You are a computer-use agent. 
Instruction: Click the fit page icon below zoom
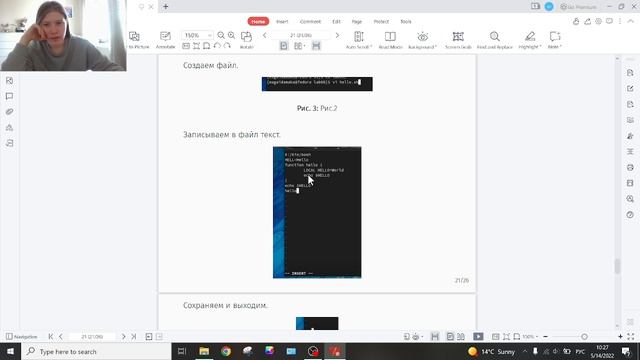pos(196,46)
